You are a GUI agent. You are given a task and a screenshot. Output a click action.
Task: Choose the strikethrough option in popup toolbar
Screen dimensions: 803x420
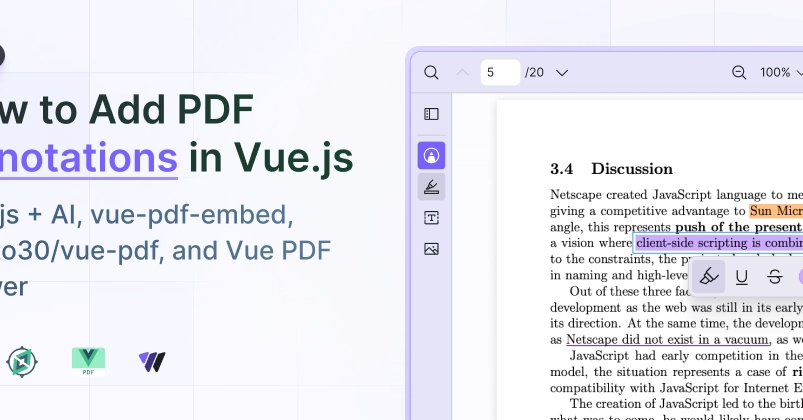[x=775, y=277]
